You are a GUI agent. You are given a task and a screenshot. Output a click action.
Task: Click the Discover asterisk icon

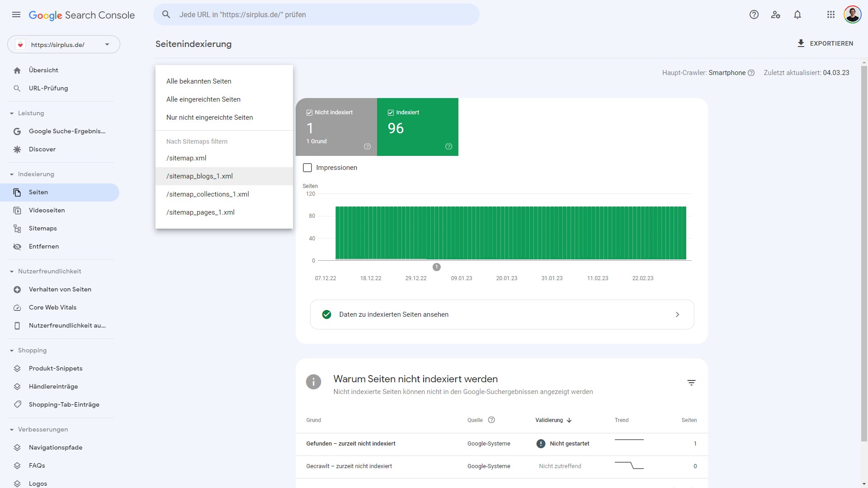tap(17, 150)
